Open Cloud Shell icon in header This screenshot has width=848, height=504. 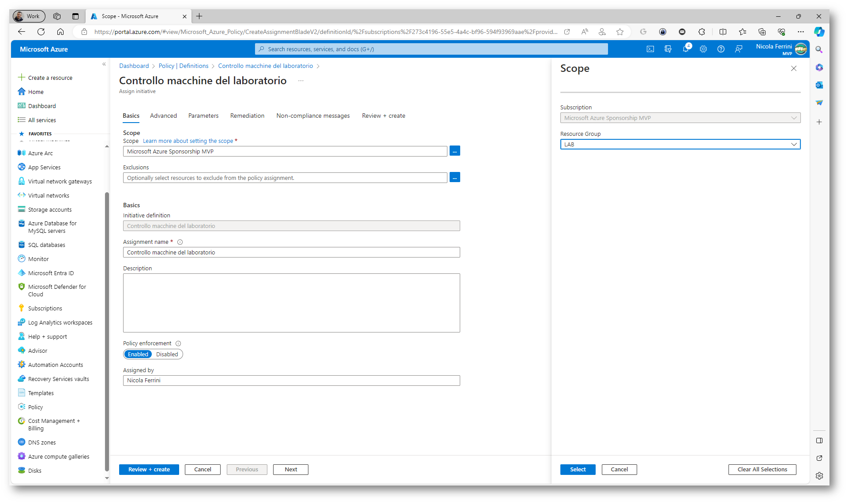650,49
